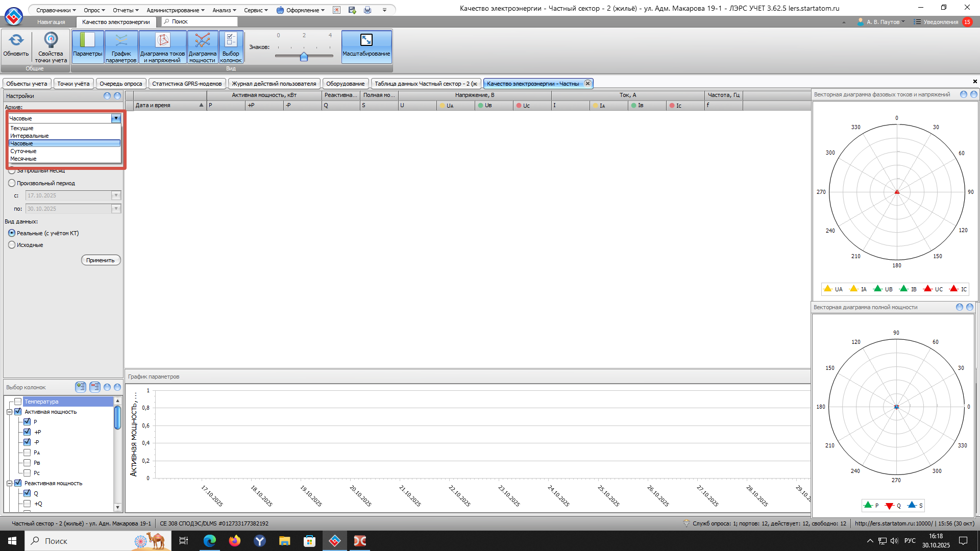Viewport: 980px width, 551px height.
Task: Open the Уведомления notifications link
Action: coord(940,22)
